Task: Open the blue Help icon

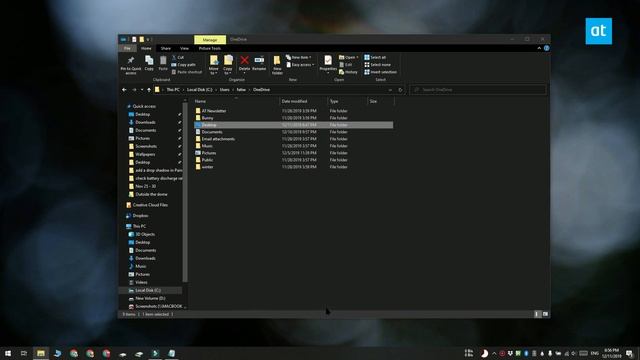Action: tap(547, 48)
